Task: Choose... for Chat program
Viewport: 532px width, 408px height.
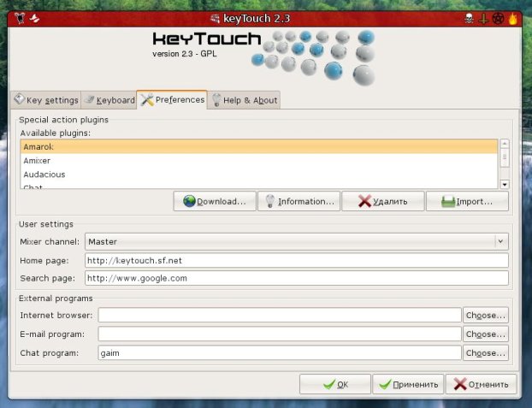Action: (x=486, y=353)
